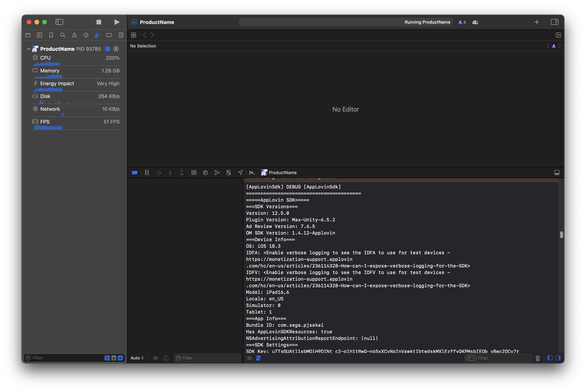This screenshot has height=392, width=586.
Task: Click the Simulate Location arrow button
Action: click(x=240, y=173)
